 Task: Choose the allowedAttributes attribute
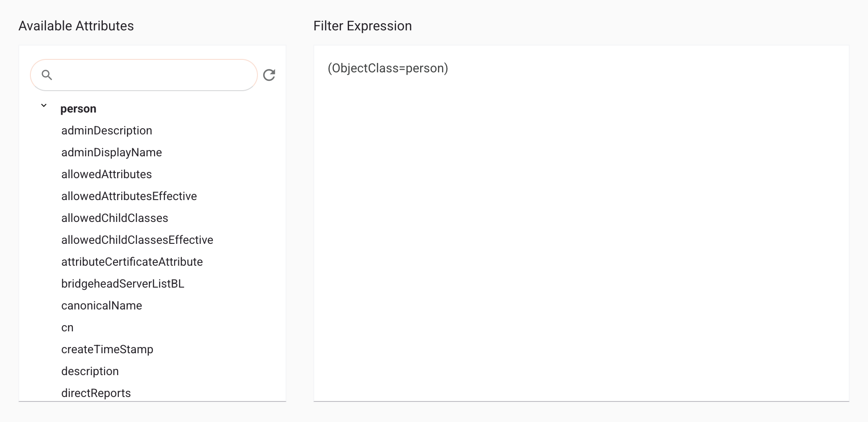point(106,174)
